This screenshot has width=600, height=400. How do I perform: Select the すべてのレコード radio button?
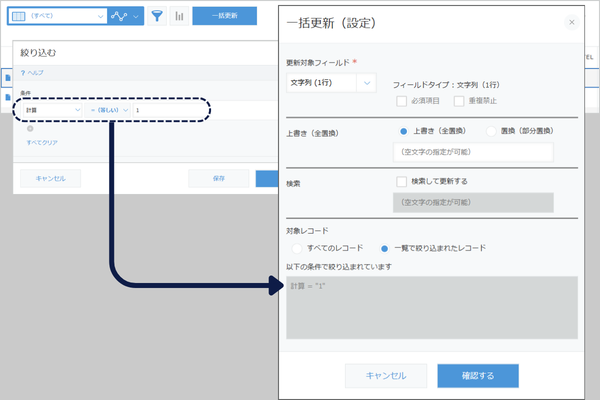(x=297, y=248)
